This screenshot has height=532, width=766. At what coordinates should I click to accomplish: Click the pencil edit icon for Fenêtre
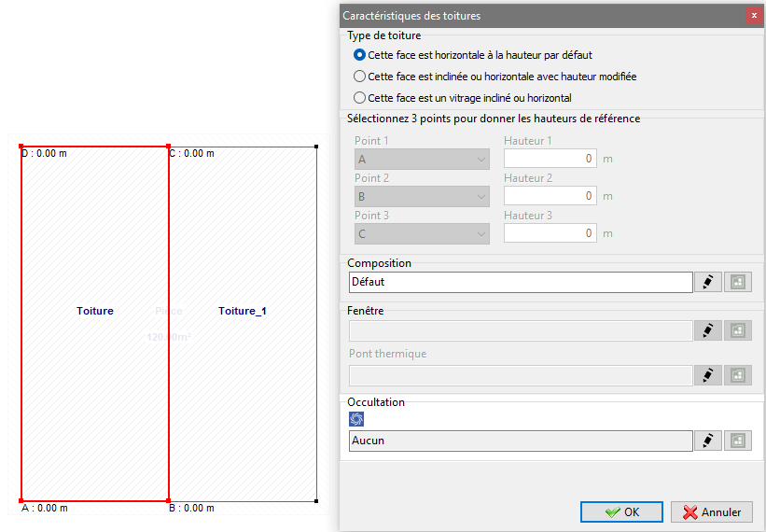click(x=708, y=330)
